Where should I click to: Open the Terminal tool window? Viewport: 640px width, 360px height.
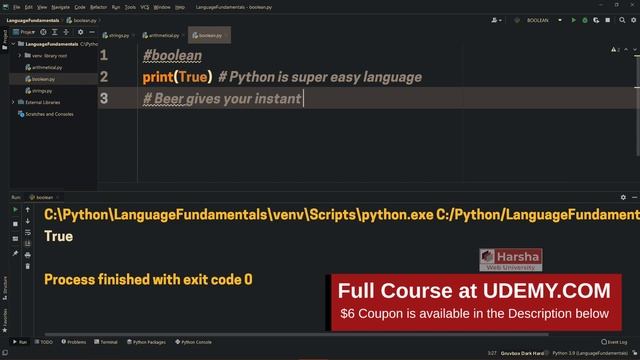tap(106, 342)
